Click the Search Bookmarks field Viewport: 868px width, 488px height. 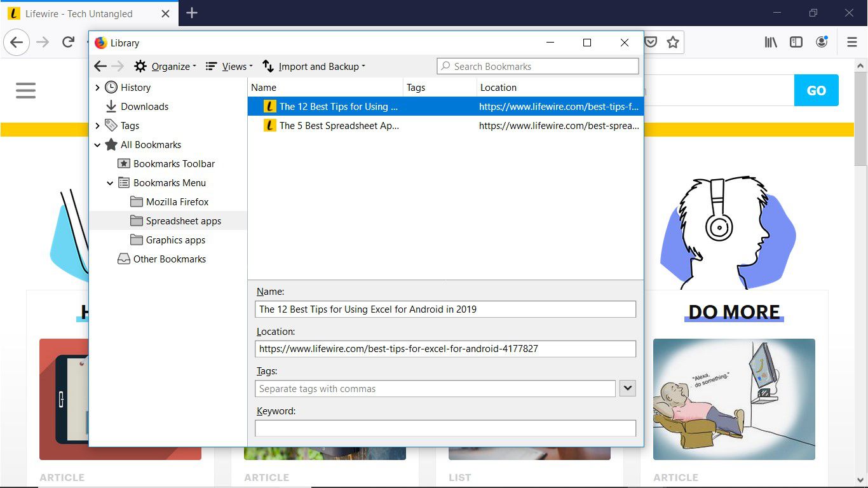pos(538,66)
